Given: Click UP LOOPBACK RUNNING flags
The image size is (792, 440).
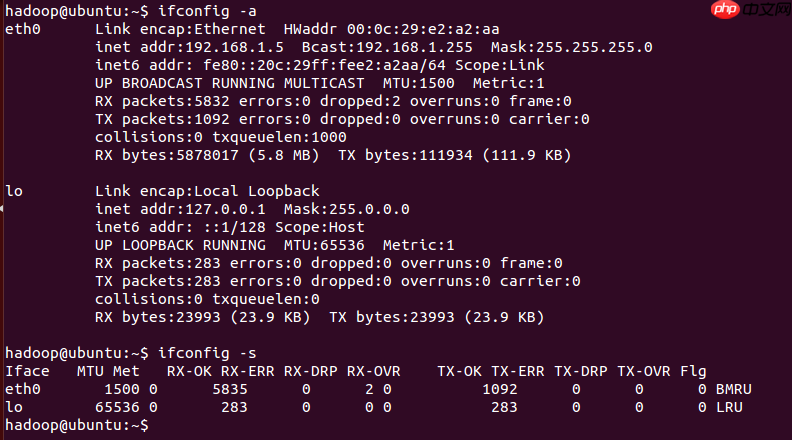Looking at the screenshot, I should (x=180, y=246).
